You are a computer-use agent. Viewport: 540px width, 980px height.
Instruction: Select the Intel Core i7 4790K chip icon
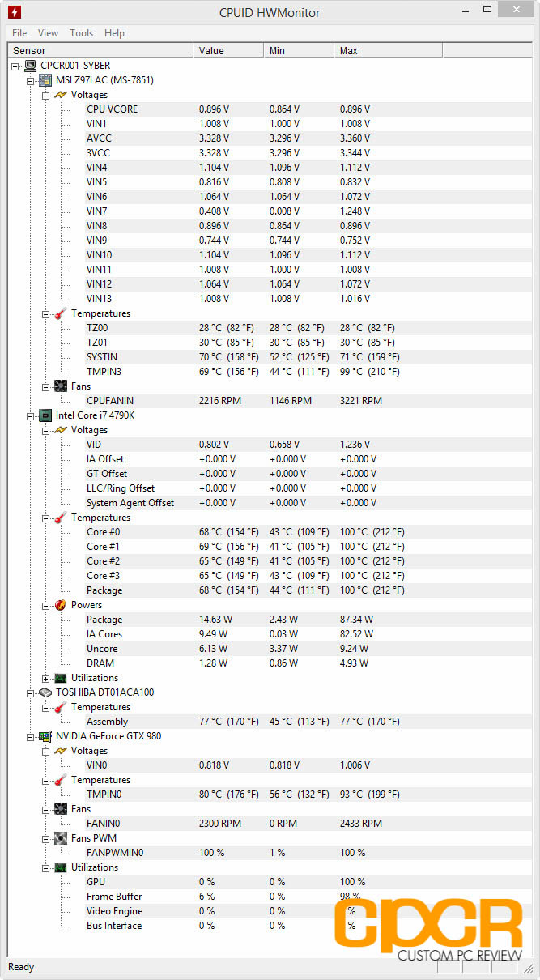coord(46,415)
